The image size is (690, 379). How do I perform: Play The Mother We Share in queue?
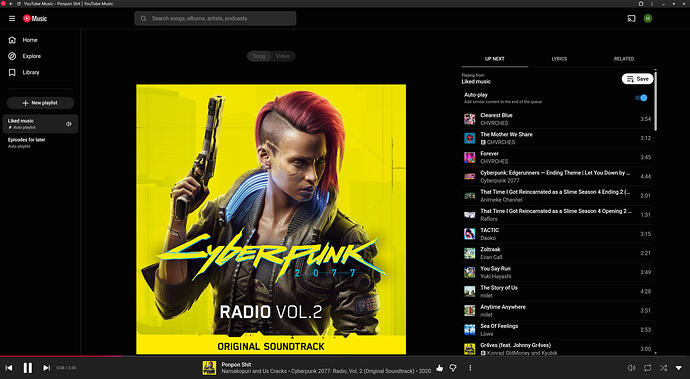(x=558, y=138)
